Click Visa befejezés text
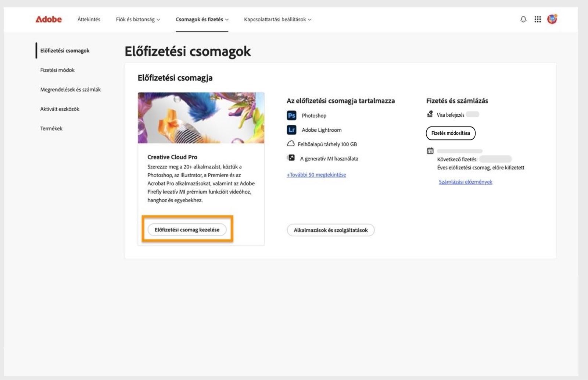Viewport: 588px width, 380px height. pos(451,115)
